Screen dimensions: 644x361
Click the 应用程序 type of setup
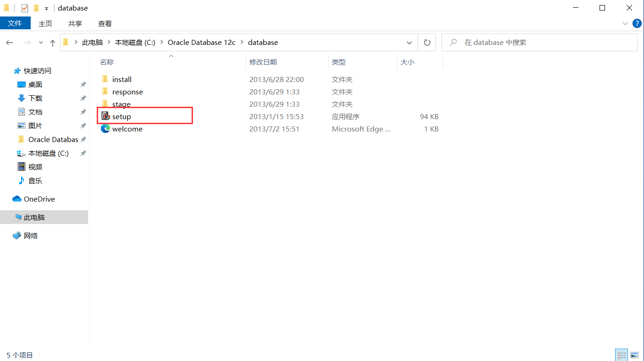346,116
